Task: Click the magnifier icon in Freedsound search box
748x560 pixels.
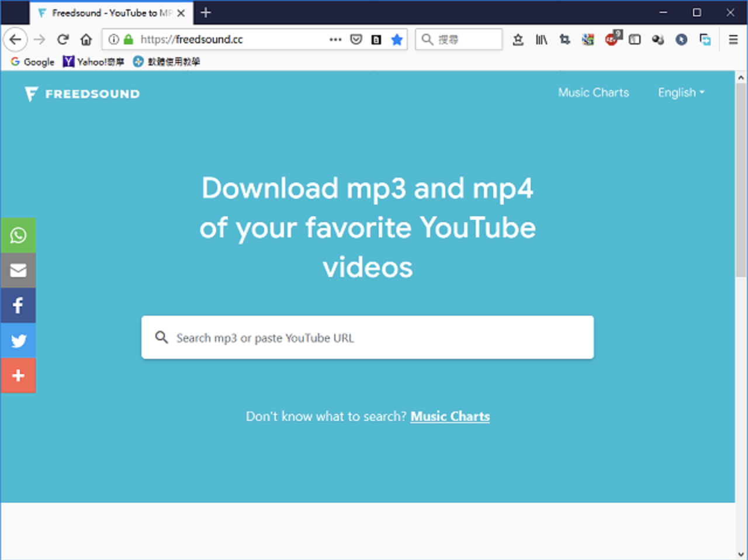Action: tap(161, 337)
